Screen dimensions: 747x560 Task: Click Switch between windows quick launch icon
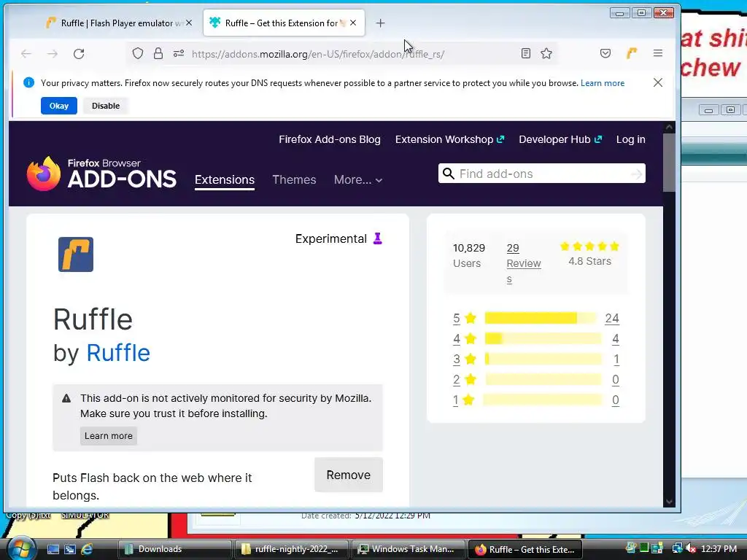point(70,549)
